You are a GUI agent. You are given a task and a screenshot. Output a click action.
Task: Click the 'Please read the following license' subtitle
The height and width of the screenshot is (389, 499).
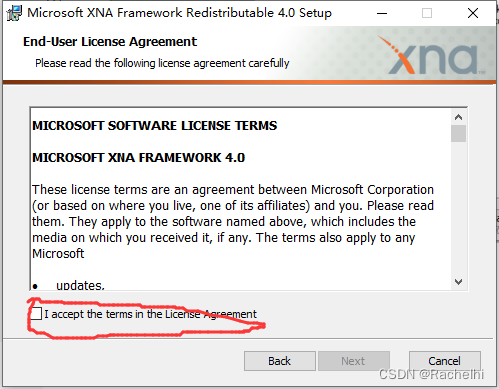(x=162, y=63)
